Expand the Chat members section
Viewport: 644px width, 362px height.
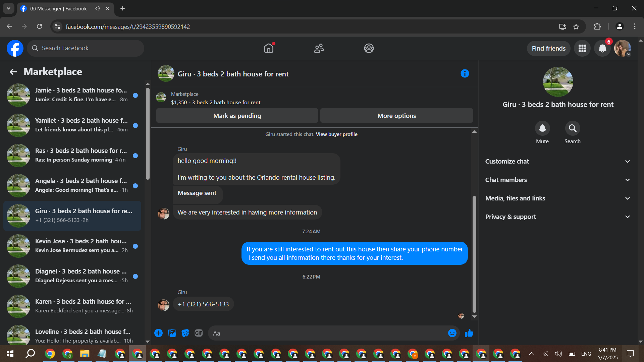557,180
